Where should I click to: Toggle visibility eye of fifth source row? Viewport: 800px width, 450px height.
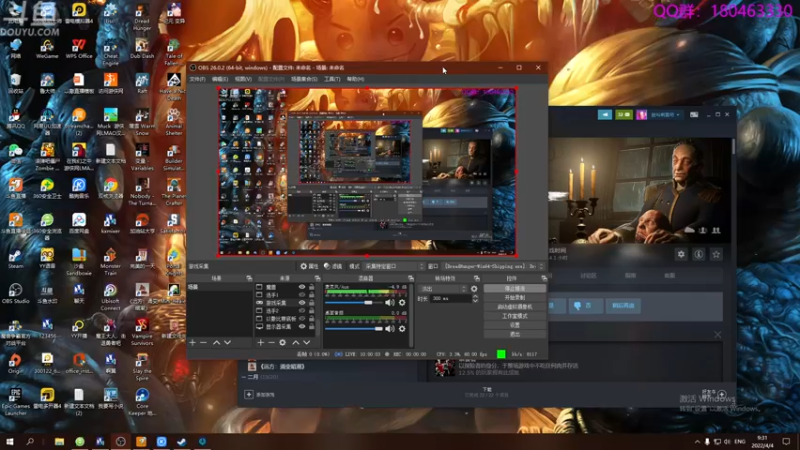pos(302,318)
